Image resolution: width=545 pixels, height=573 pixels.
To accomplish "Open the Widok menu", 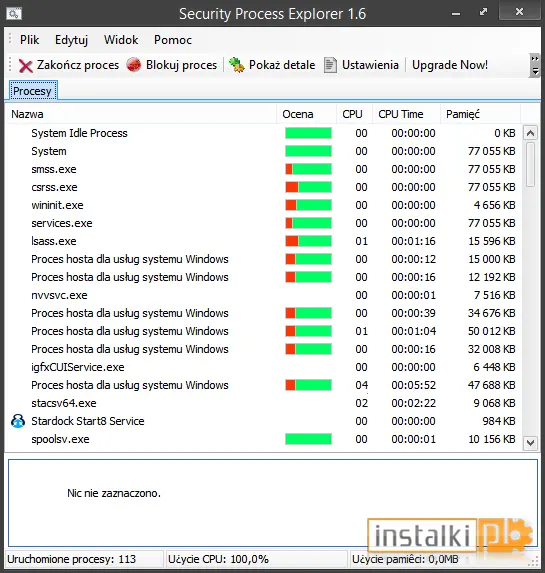I will coord(121,39).
